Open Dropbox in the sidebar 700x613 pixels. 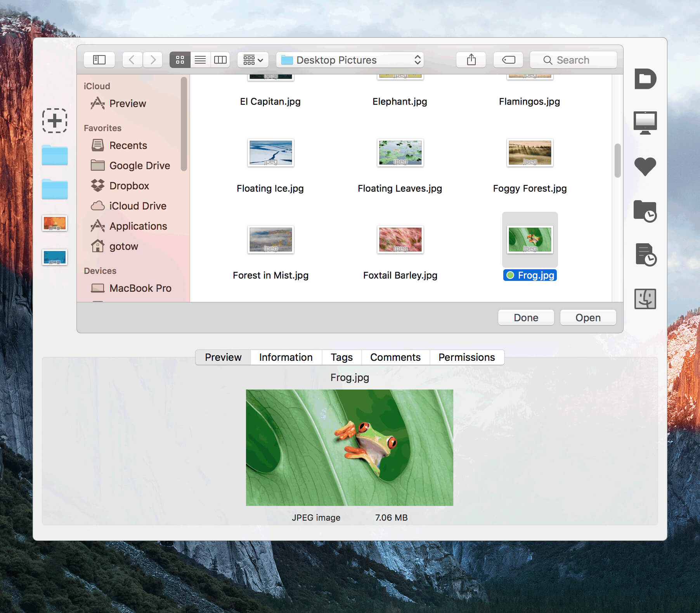pos(129,186)
